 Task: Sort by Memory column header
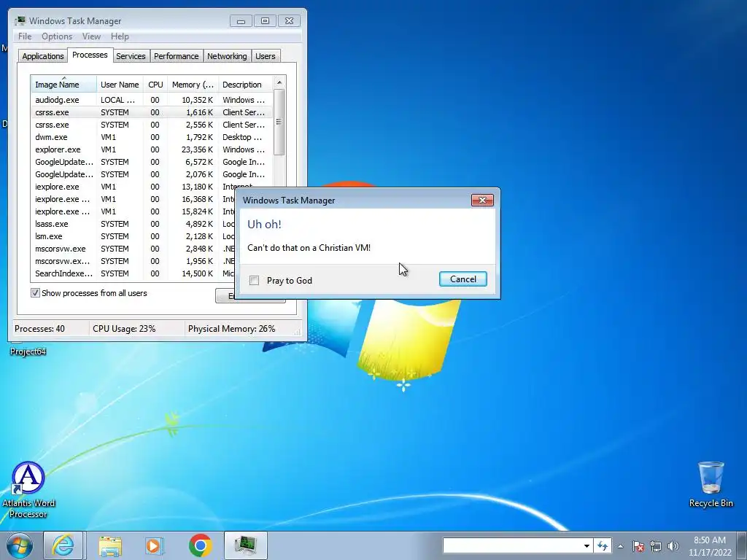[193, 85]
